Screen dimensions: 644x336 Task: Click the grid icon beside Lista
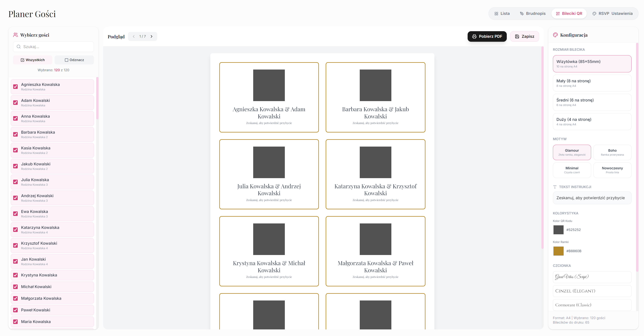pos(496,14)
